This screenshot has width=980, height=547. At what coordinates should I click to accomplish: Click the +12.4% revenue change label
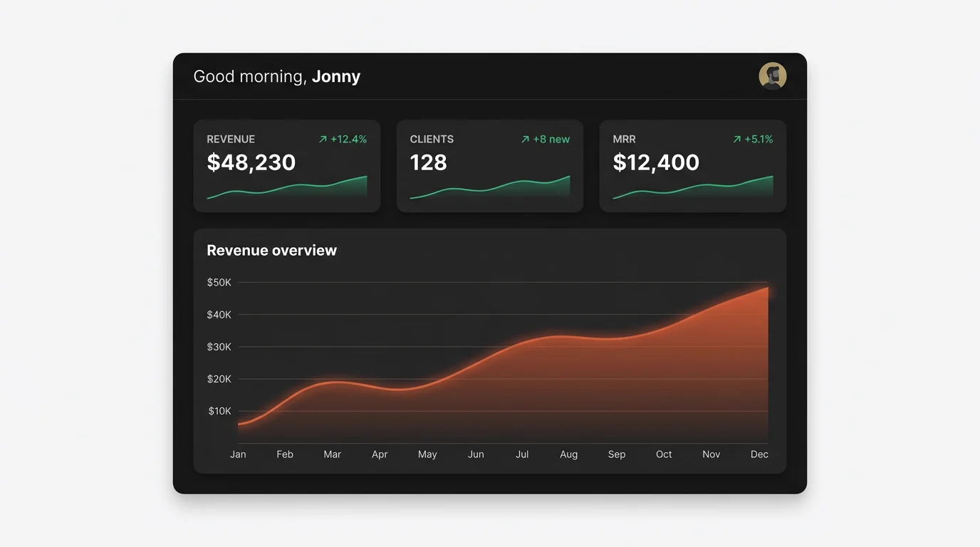point(349,140)
